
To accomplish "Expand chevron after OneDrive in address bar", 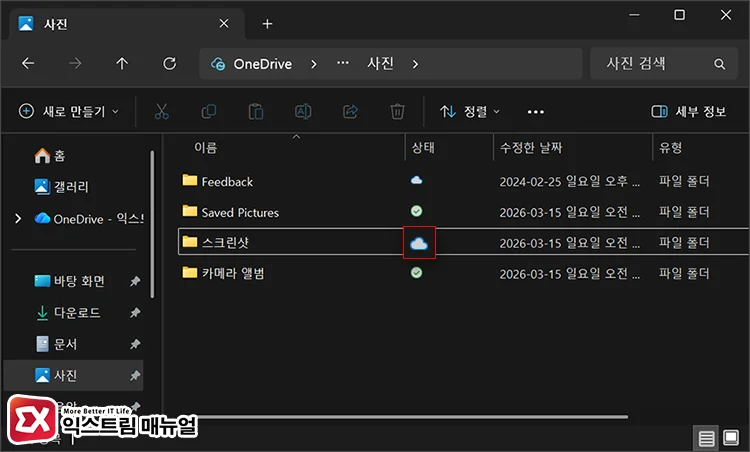I will 314,64.
